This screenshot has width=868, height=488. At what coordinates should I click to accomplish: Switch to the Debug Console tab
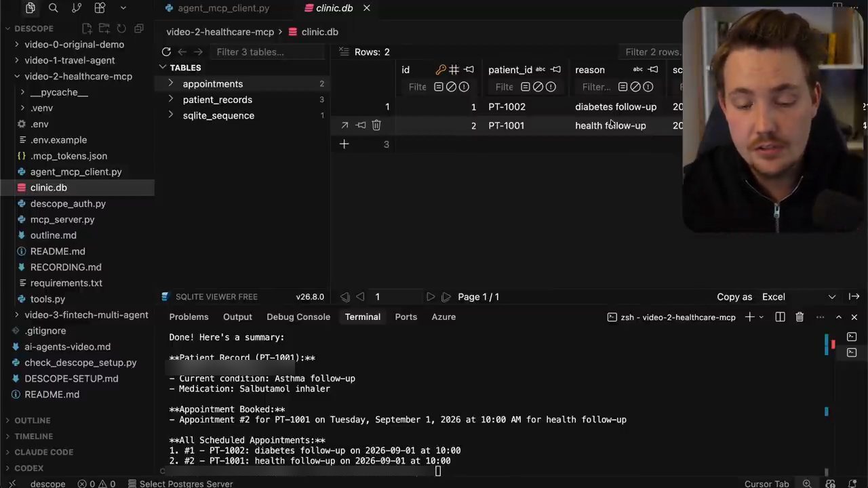tap(298, 317)
